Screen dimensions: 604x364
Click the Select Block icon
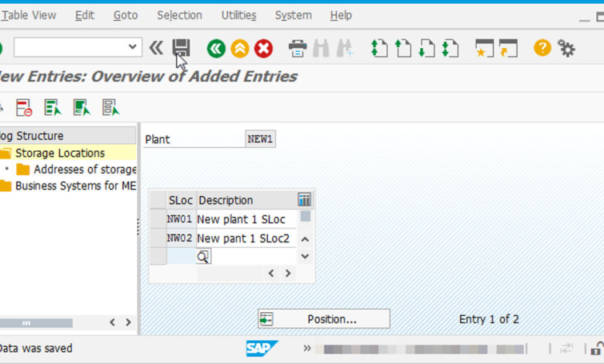[81, 108]
